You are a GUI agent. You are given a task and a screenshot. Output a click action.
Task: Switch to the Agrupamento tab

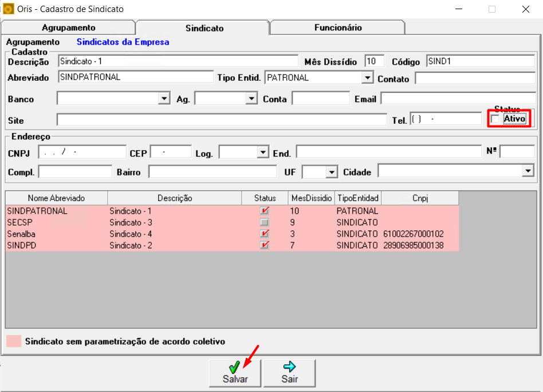pyautogui.click(x=68, y=28)
